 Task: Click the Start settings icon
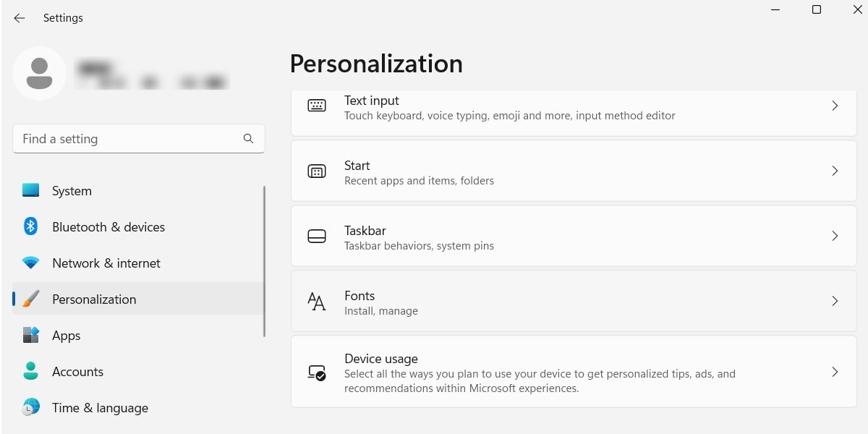(x=317, y=171)
